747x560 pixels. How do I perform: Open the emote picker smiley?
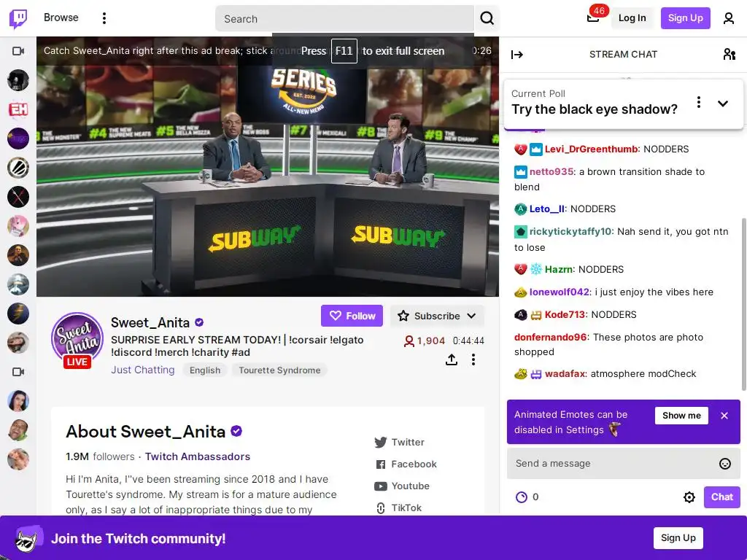click(x=724, y=463)
